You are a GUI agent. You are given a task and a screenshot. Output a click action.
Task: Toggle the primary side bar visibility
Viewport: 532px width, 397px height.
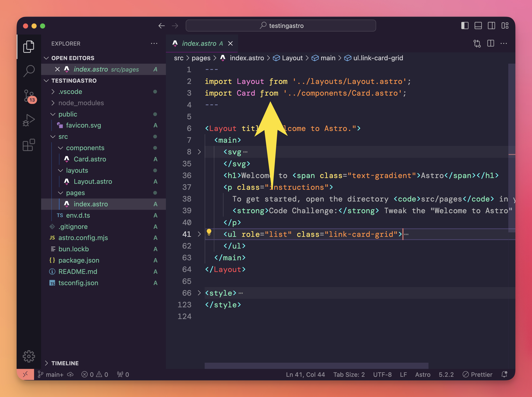click(465, 26)
